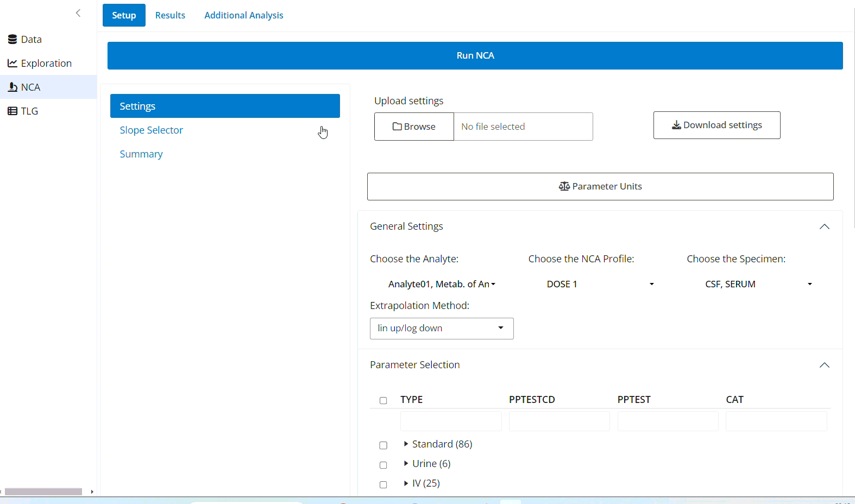Toggle the select-all checkbox beside TYPE header
The image size is (855, 504).
click(x=384, y=400)
